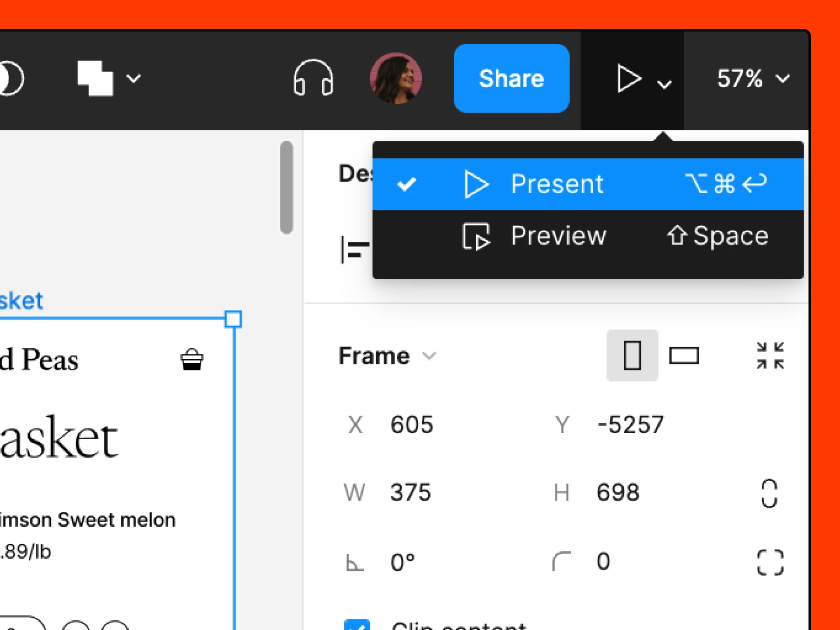840x630 pixels.
Task: Toggle the Clip content checkbox
Action: pyautogui.click(x=357, y=625)
